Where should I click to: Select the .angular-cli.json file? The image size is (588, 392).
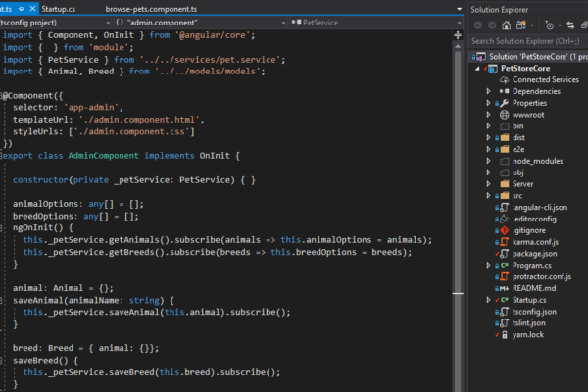click(540, 208)
